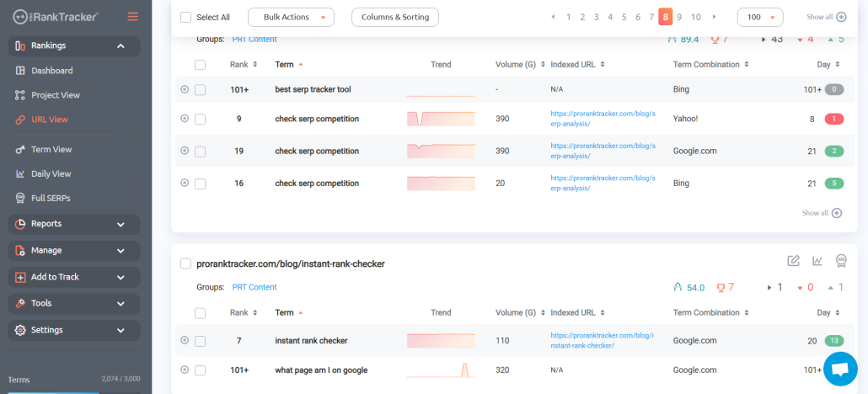Click the Full SERPs badge icon for instant-rank-checker
Viewport: 868px width, 394px height.
(841, 260)
